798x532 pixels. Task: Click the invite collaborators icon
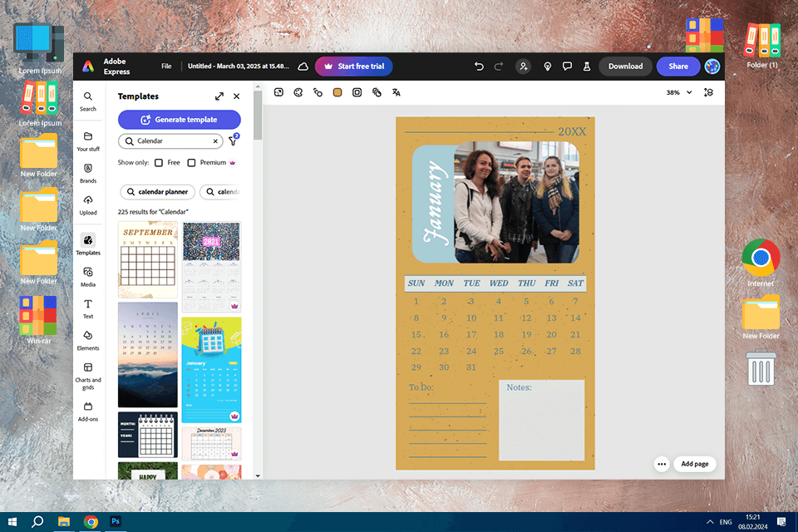pos(523,66)
